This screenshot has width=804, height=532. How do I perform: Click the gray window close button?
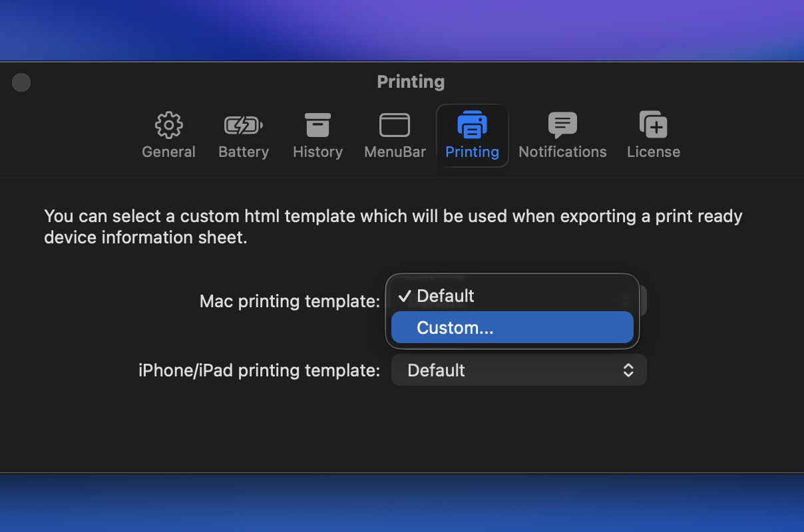click(21, 82)
